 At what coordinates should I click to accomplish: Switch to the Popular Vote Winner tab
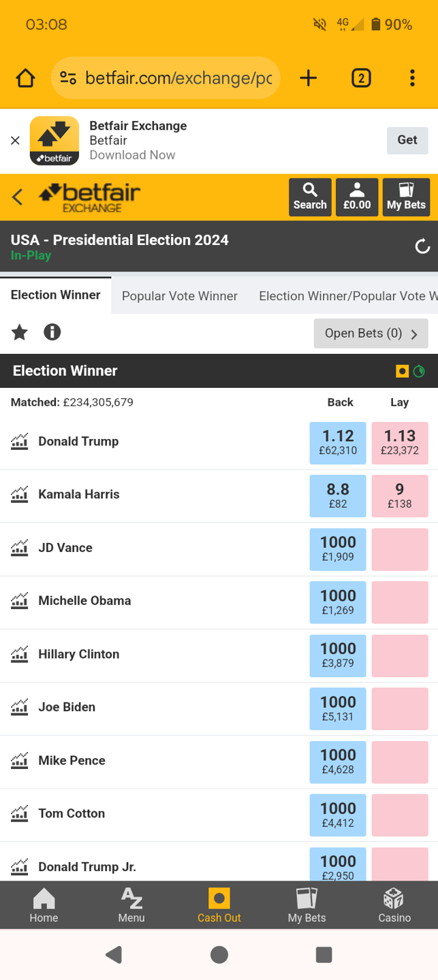point(180,296)
